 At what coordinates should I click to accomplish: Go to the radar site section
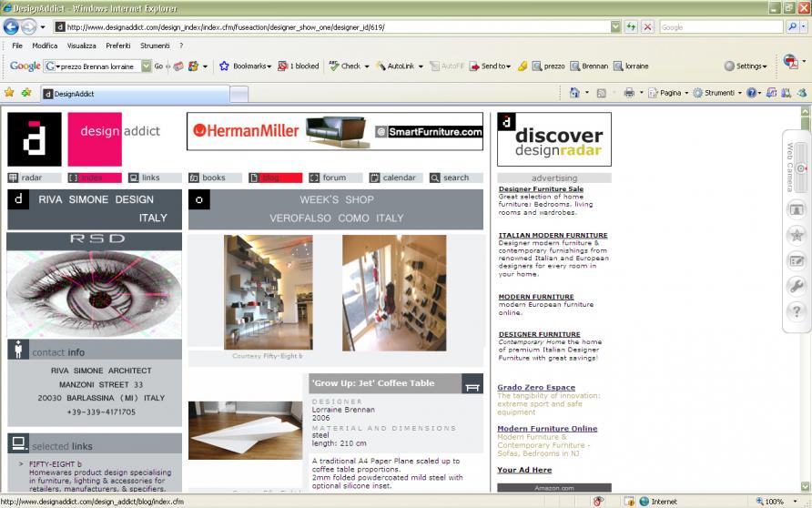[35, 178]
